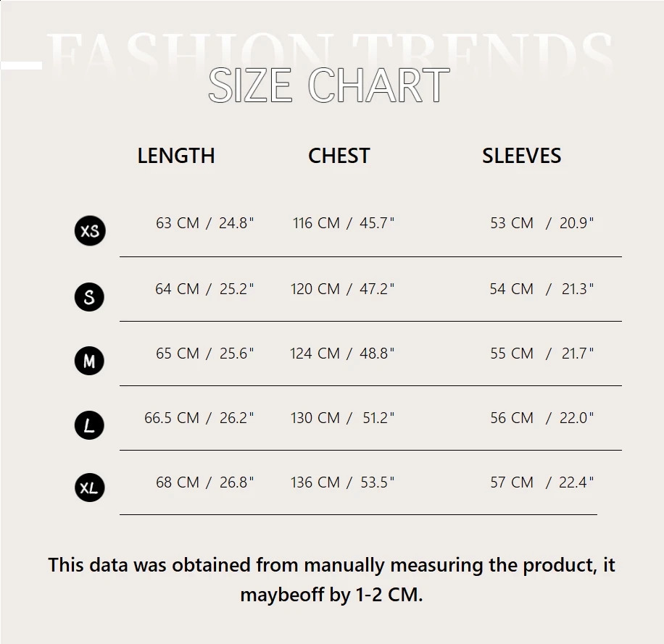
Task: Choose the L size circle icon
Action: click(x=89, y=425)
